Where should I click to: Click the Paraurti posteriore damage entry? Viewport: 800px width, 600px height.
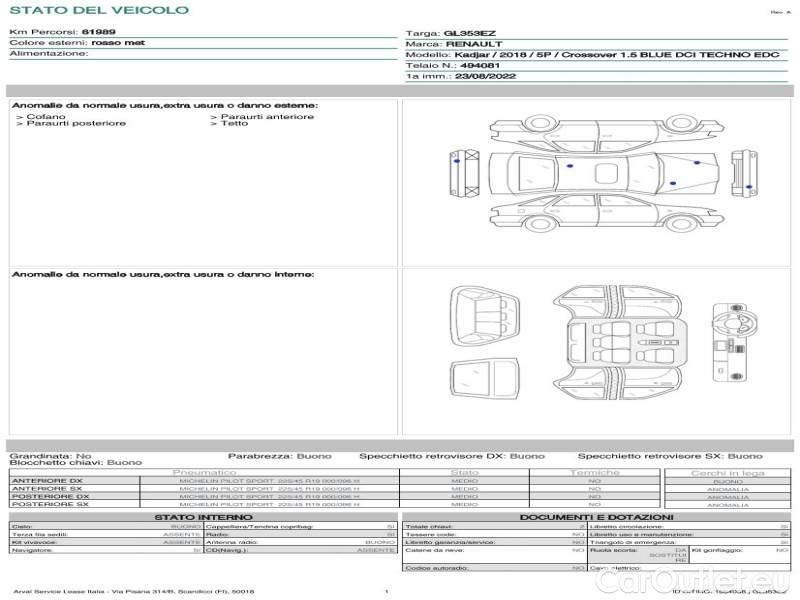pos(71,124)
